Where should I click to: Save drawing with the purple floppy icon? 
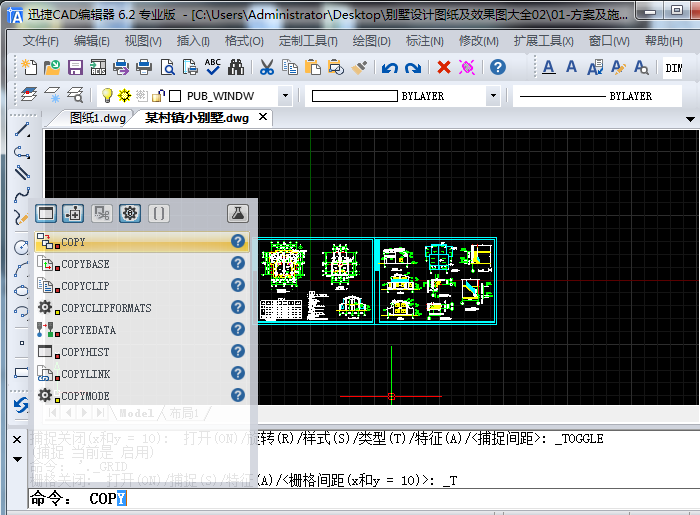(x=75, y=67)
